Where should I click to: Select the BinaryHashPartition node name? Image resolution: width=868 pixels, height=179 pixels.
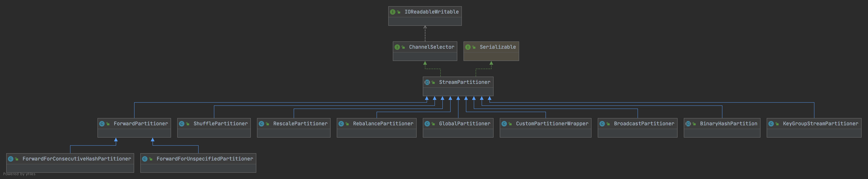(729, 124)
